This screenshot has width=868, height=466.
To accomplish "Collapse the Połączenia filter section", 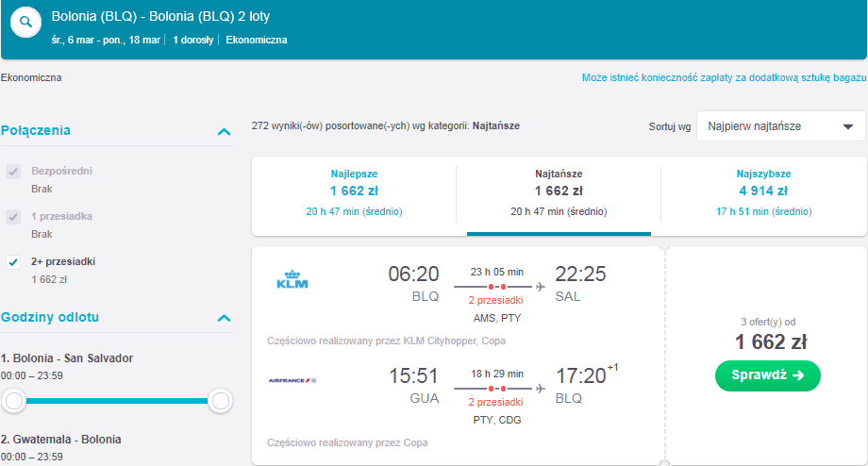I will tap(224, 132).
